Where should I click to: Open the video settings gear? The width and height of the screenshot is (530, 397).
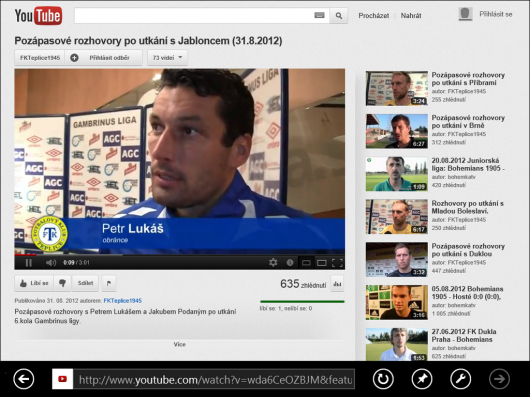tap(273, 263)
